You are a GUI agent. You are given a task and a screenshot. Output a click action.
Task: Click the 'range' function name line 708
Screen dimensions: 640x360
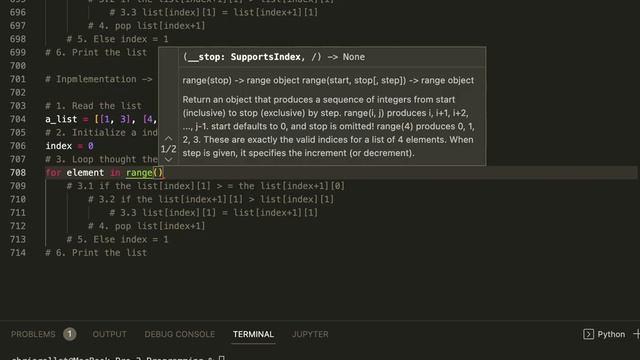click(139, 173)
